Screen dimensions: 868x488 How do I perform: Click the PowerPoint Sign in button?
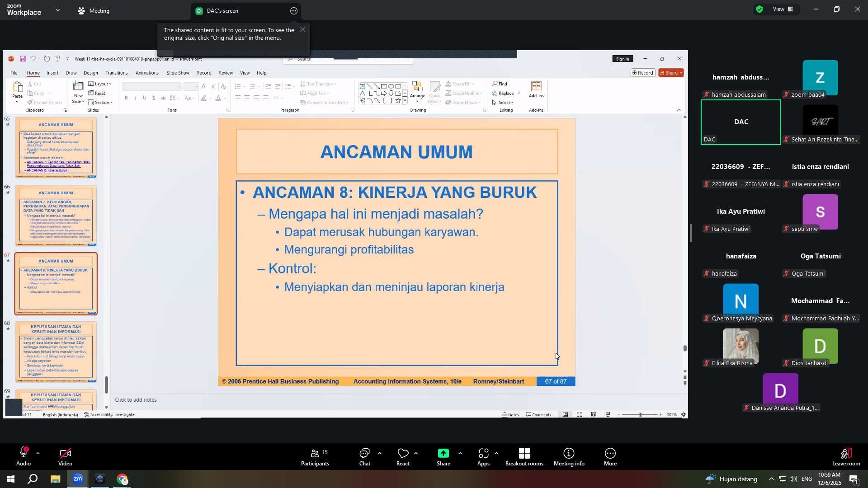point(623,59)
